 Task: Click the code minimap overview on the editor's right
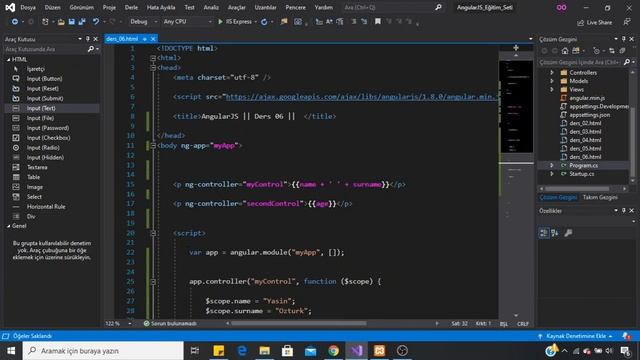[516, 107]
